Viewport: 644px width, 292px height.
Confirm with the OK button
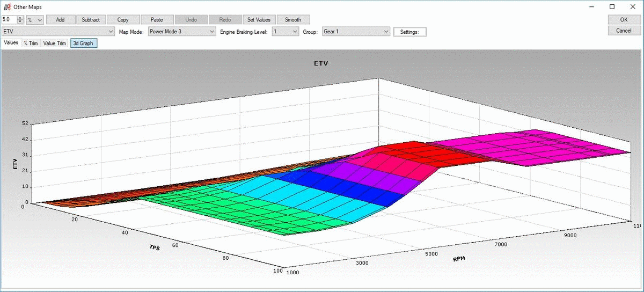[x=624, y=20]
